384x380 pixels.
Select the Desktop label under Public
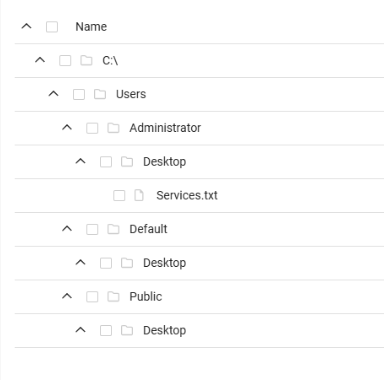(165, 331)
